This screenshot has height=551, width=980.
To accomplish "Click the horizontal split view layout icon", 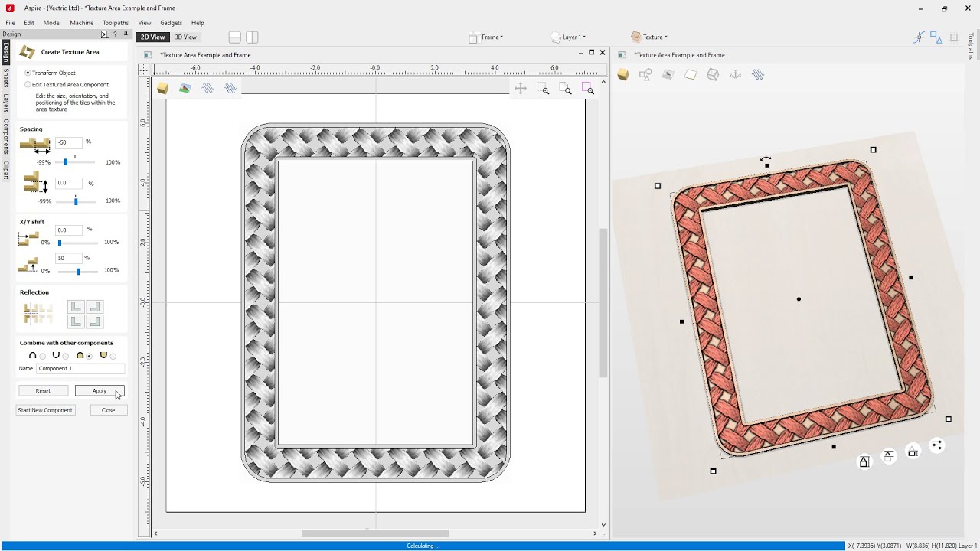I will click(235, 37).
